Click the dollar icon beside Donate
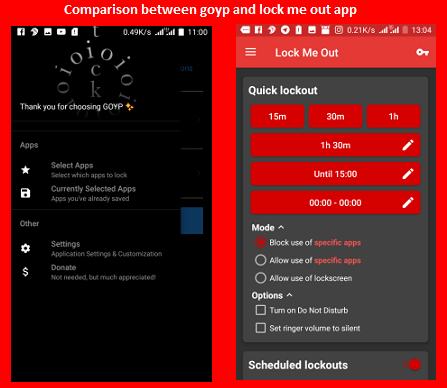 (25, 272)
